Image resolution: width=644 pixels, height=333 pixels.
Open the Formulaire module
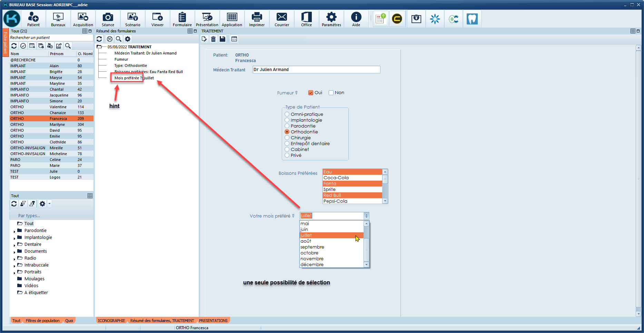[182, 19]
